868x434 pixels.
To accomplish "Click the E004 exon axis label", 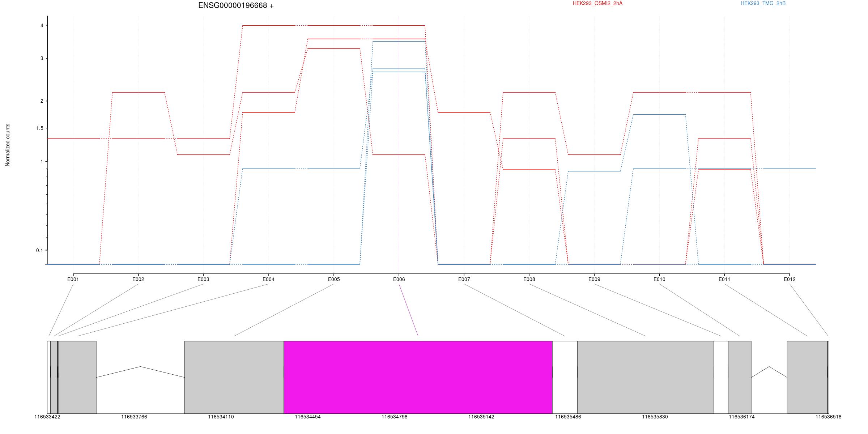I will (268, 279).
